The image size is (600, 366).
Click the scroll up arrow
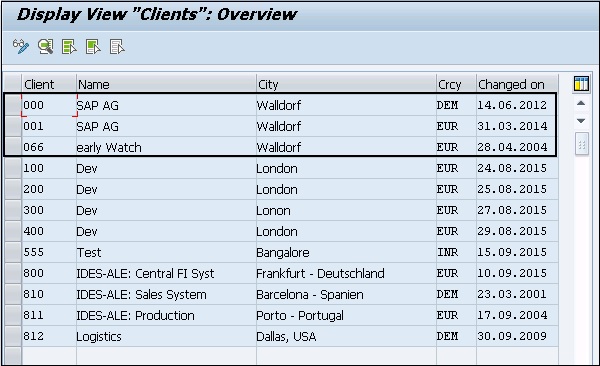pos(581,103)
